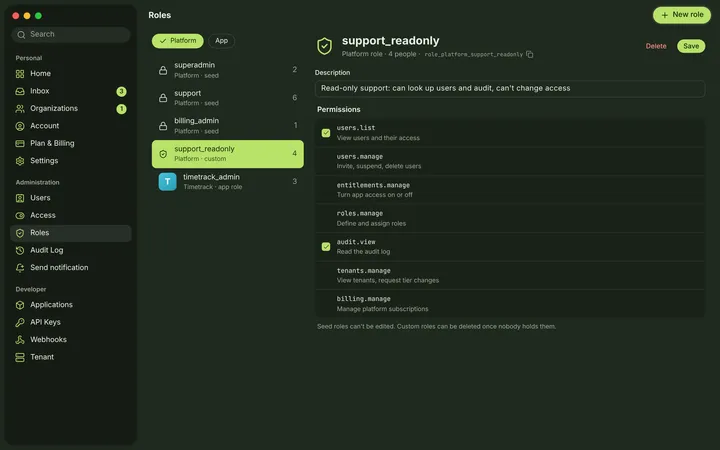The width and height of the screenshot is (720, 450).
Task: Select the billing_admin role
Action: 228,126
